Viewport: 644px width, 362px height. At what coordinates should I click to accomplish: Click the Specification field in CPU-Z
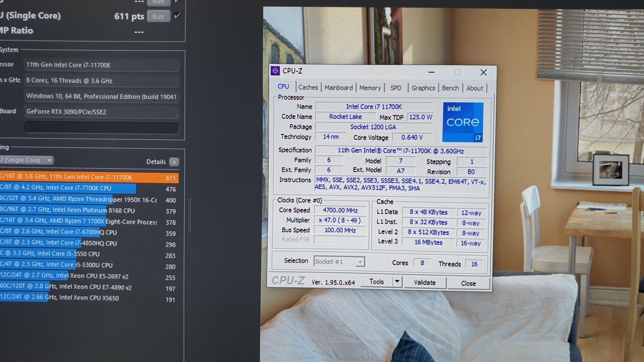point(400,150)
